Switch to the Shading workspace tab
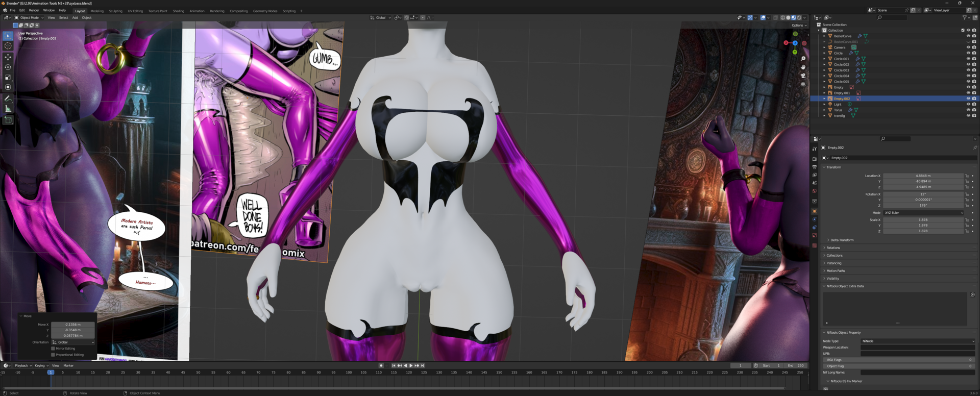980x396 pixels. pyautogui.click(x=178, y=11)
